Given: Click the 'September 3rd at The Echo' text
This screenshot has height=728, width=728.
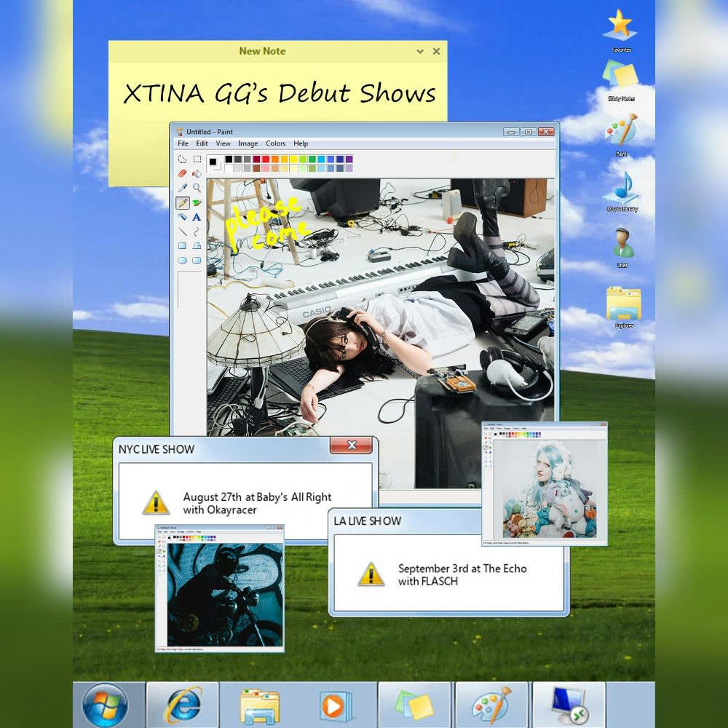Looking at the screenshot, I should (462, 569).
